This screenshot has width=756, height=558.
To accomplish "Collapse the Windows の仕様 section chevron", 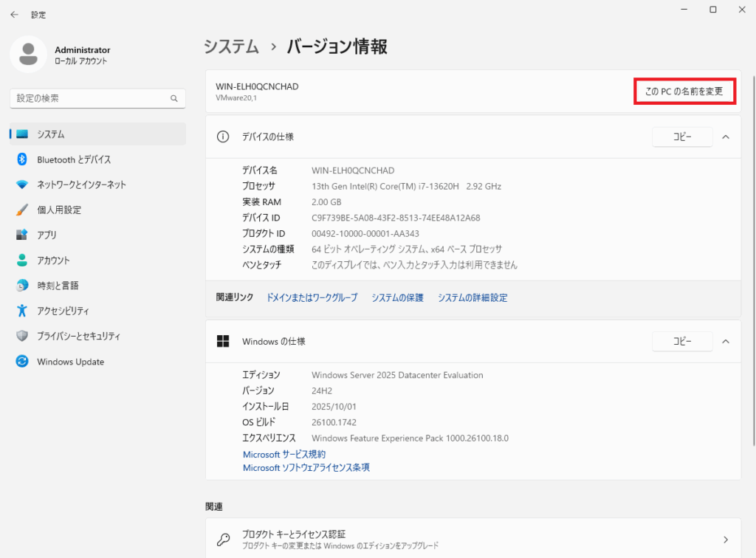I will [x=725, y=341].
